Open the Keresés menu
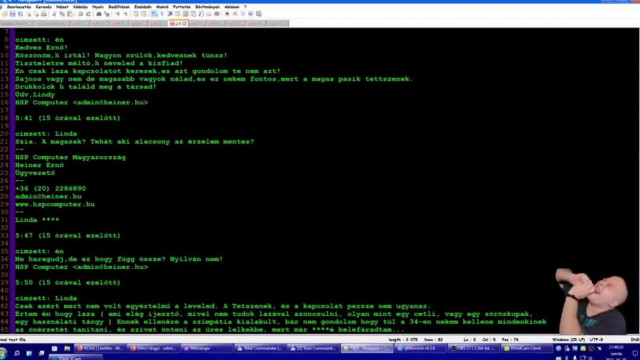This screenshot has height=360, width=640. (x=44, y=7)
